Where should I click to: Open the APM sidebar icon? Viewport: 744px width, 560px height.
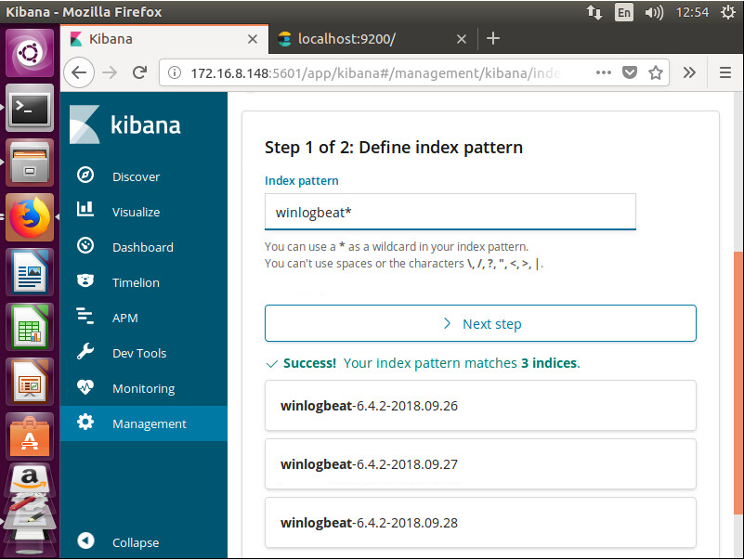coord(85,316)
